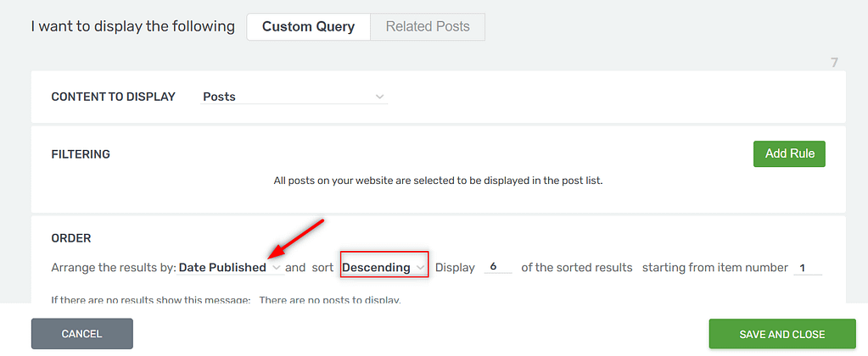Edit the no posts to display message
This screenshot has width=868, height=356.
(x=330, y=300)
